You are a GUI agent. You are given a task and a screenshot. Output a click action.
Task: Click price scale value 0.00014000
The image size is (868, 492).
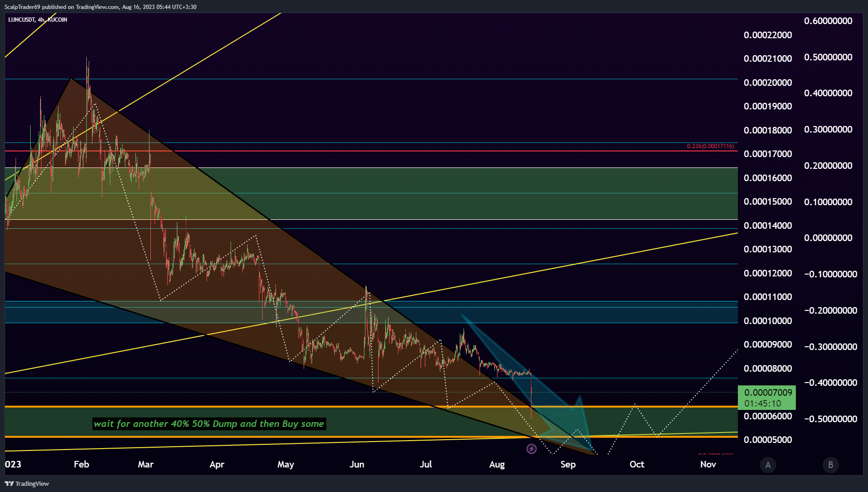coord(768,225)
